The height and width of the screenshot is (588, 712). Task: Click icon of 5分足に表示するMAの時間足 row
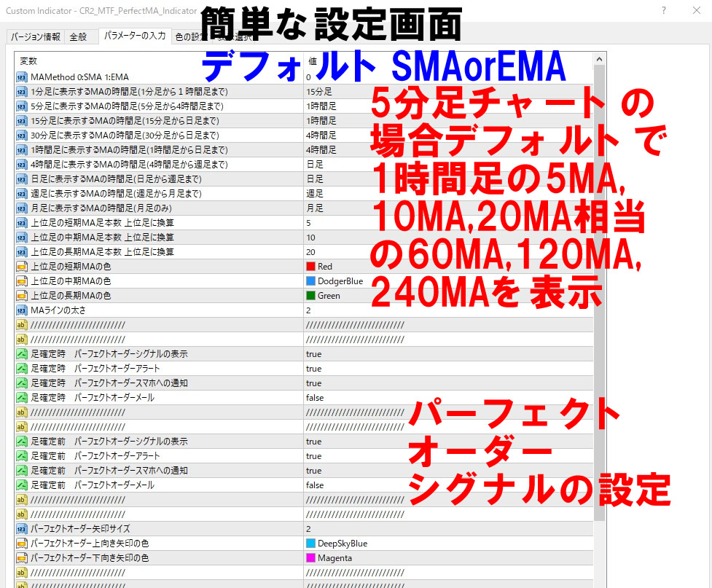click(x=21, y=106)
